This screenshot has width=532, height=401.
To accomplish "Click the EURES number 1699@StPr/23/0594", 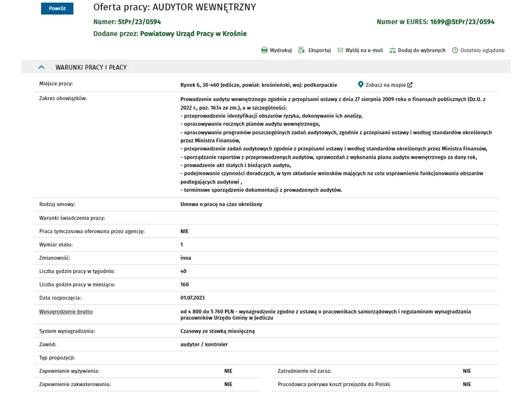I will [x=462, y=22].
